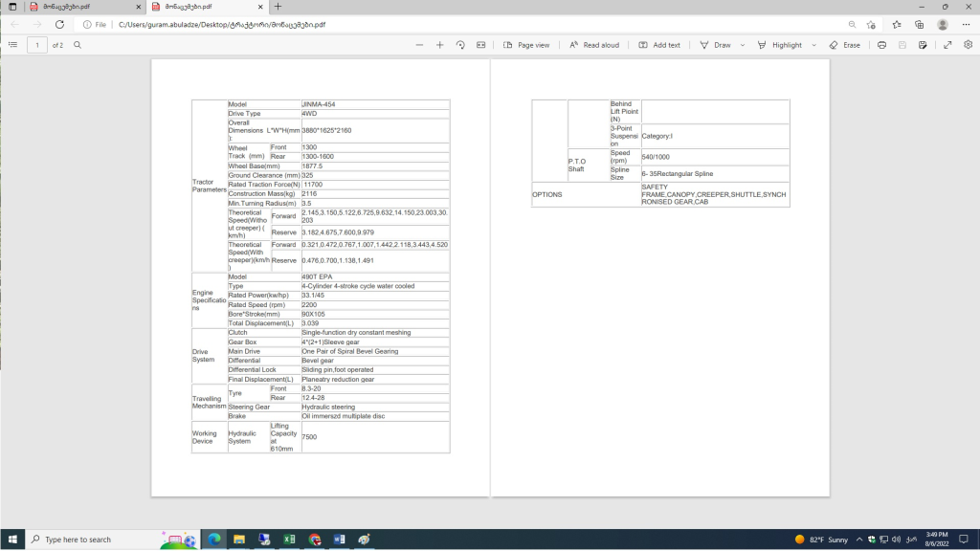The width and height of the screenshot is (980, 551).
Task: Open the volume control in system tray
Action: pyautogui.click(x=896, y=540)
